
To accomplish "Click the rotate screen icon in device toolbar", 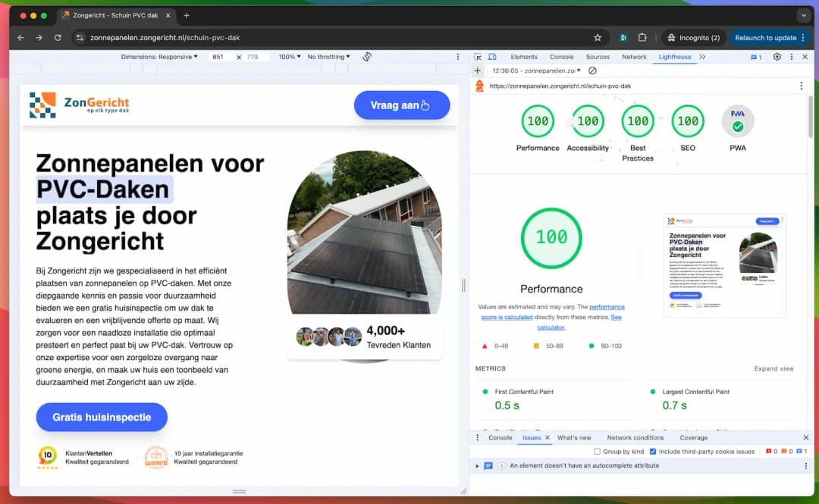I will point(367,57).
